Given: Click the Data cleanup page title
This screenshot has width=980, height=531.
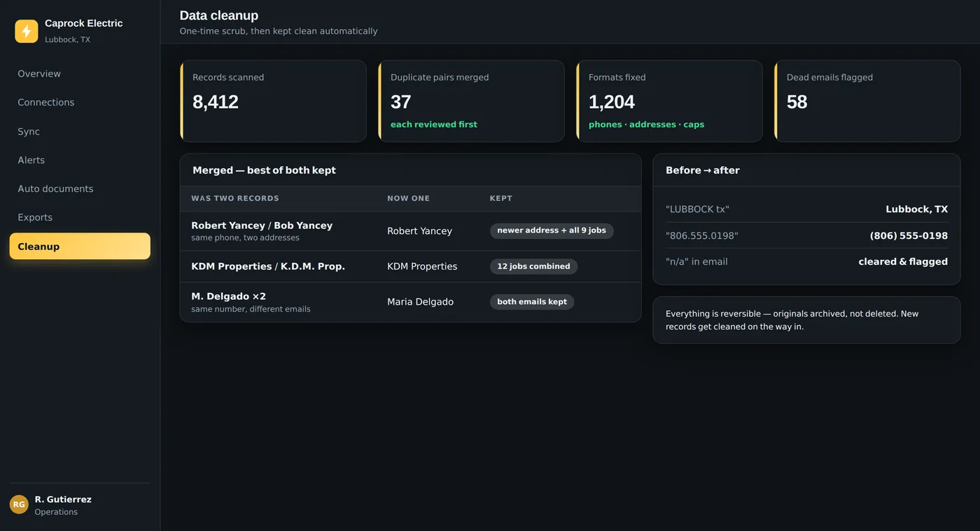Looking at the screenshot, I should (x=219, y=15).
